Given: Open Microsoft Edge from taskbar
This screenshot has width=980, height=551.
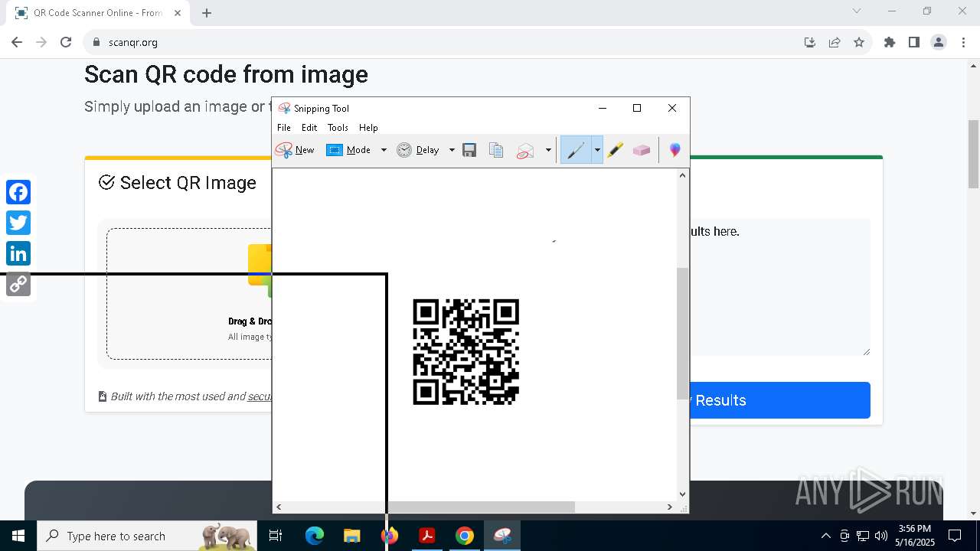Looking at the screenshot, I should [315, 536].
